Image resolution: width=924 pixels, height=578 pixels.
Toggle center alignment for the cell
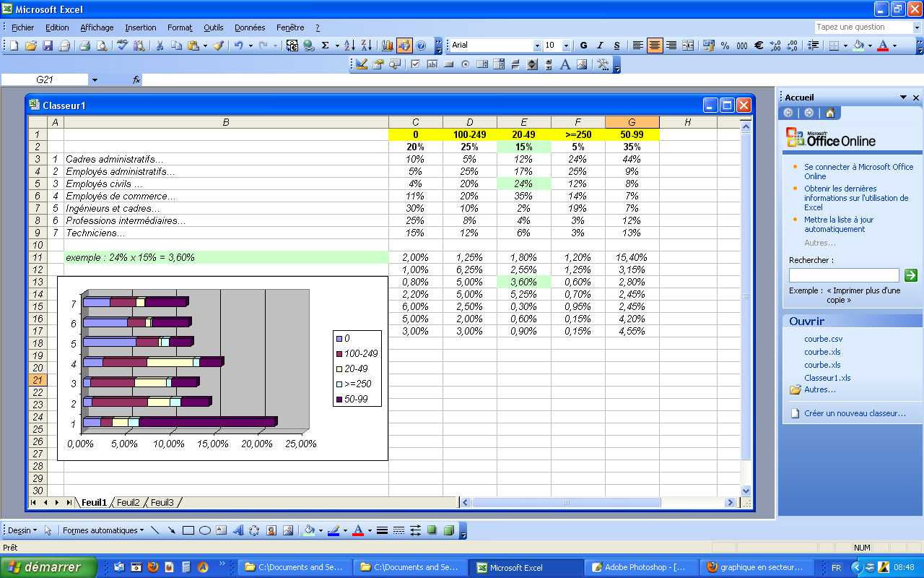[x=655, y=46]
